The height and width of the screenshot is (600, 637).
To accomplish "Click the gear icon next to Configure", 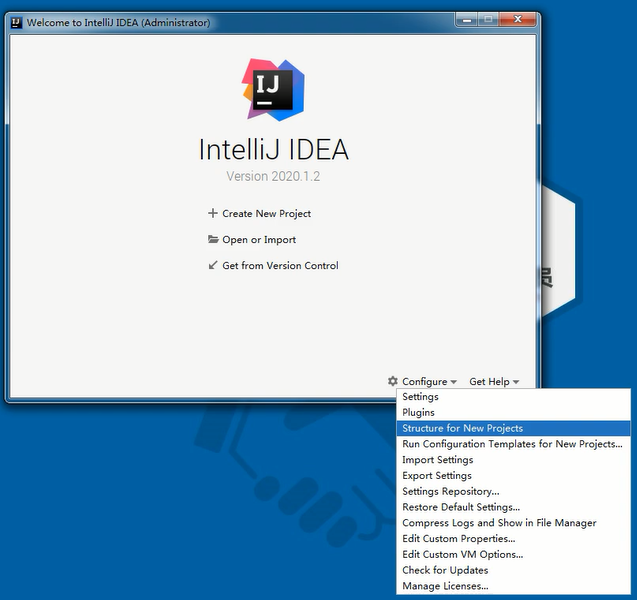I will [392, 381].
